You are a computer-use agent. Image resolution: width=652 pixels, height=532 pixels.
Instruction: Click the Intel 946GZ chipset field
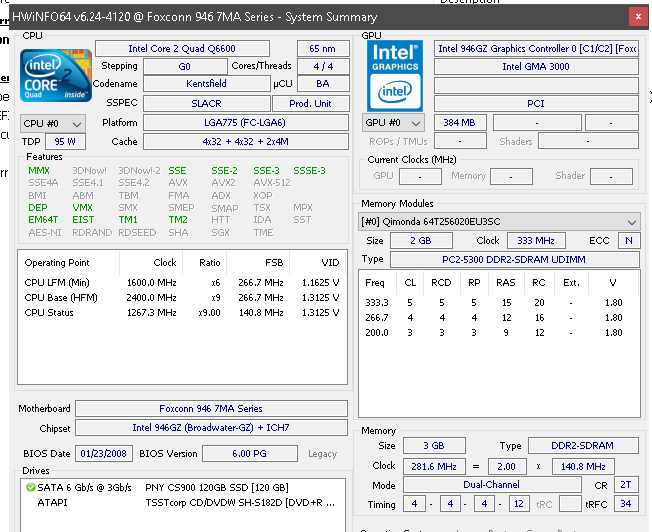pyautogui.click(x=211, y=428)
